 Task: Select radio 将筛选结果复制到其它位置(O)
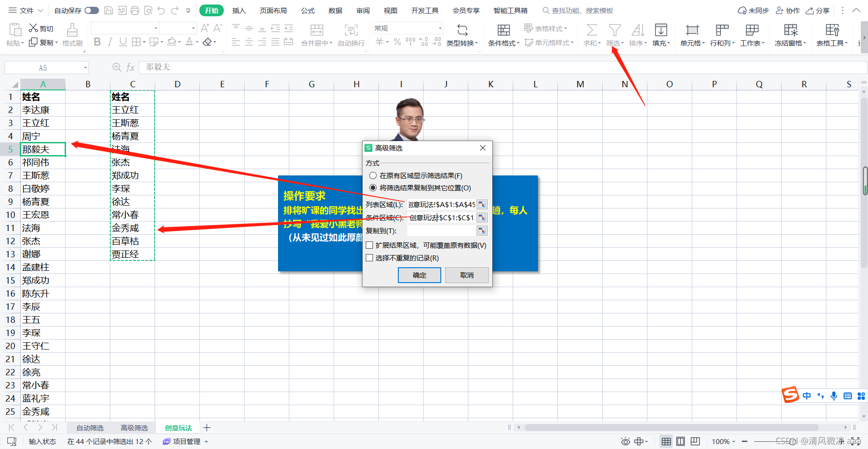click(373, 188)
